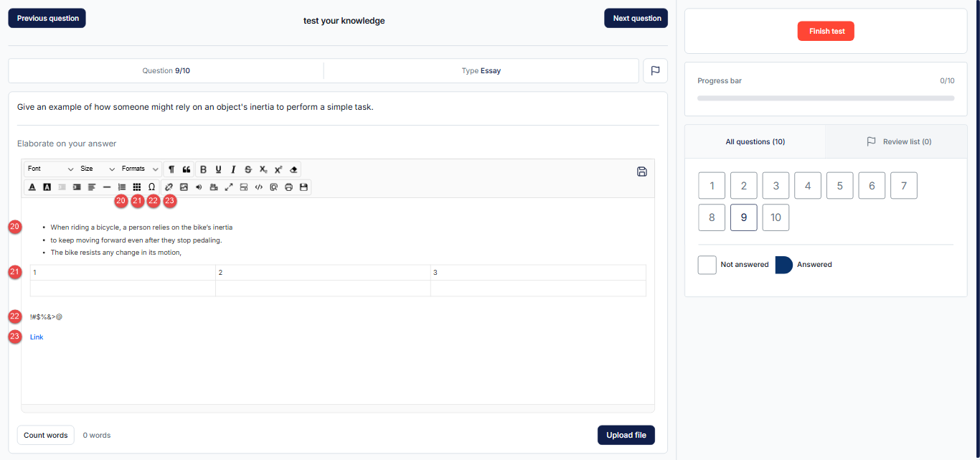The image size is (980, 460).
Task: Toggle bold formatting in the editor
Action: [203, 169]
